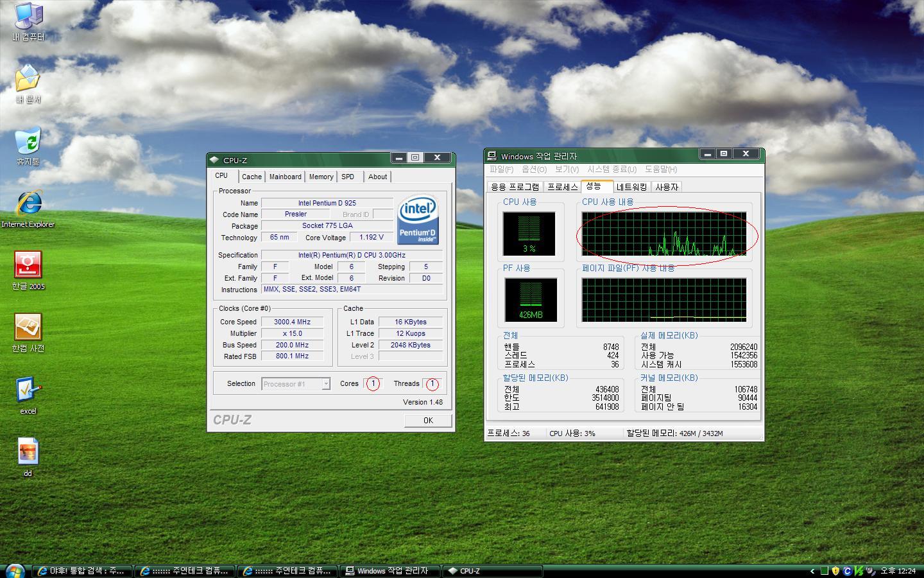Click physical memory total "2096240"
This screenshot has width=924, height=578.
(x=744, y=347)
